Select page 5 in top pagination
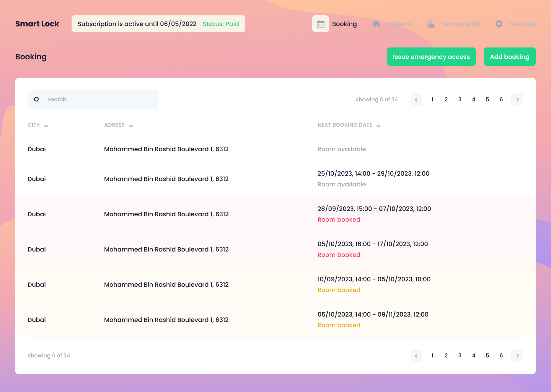The image size is (551, 392). [x=487, y=100]
